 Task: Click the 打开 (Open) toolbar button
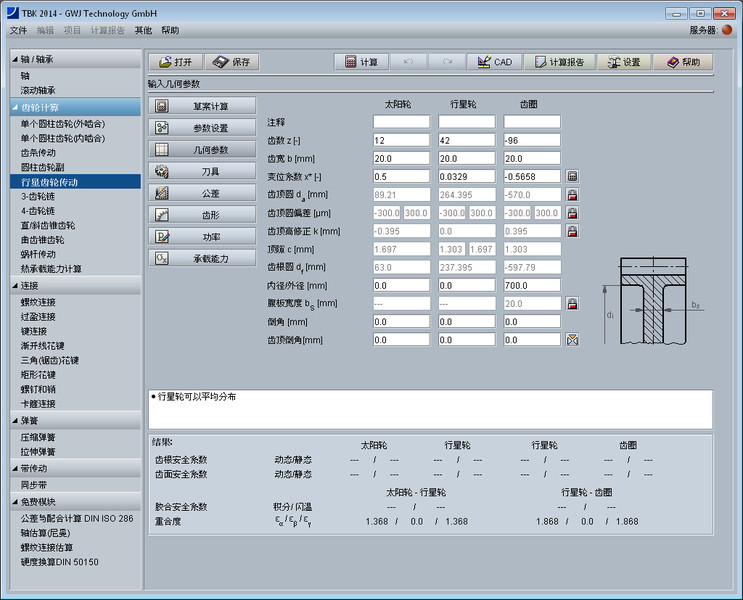click(174, 62)
